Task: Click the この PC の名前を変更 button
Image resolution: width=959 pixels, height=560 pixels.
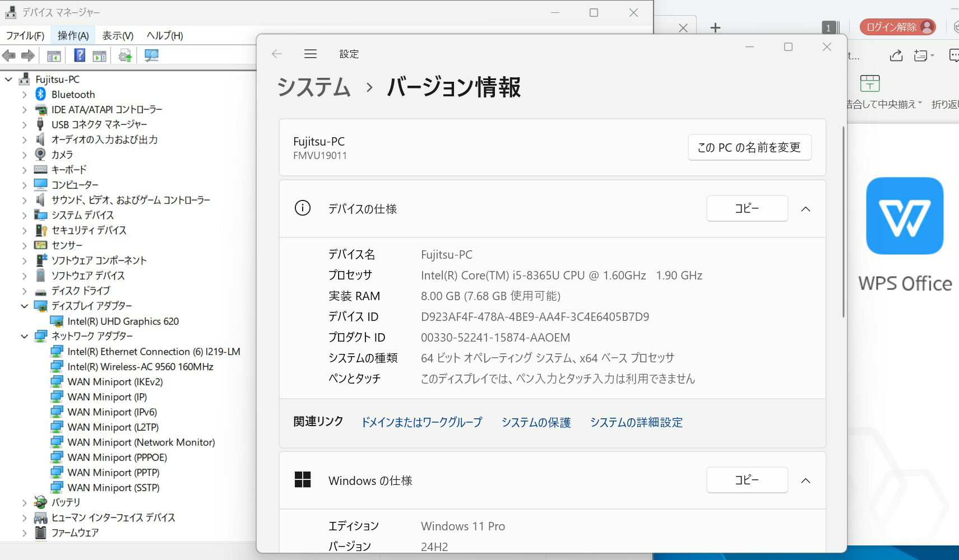Action: click(749, 147)
